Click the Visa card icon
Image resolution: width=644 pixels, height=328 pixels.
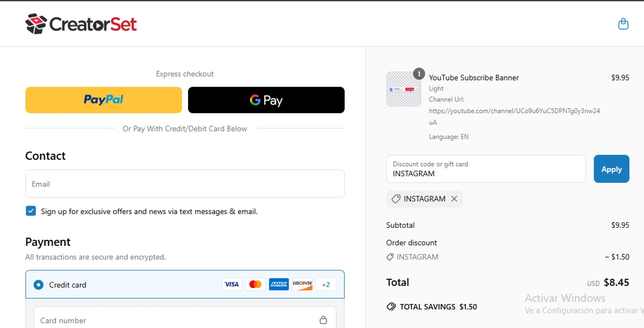click(x=232, y=284)
